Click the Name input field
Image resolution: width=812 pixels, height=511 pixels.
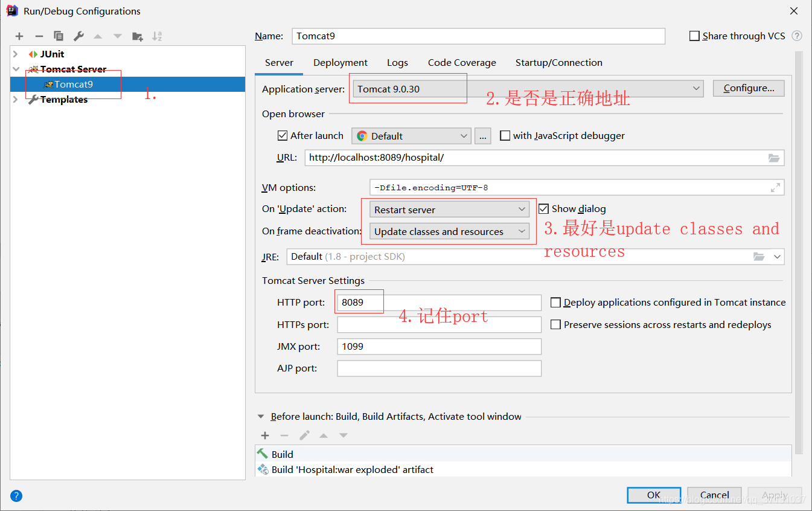[x=478, y=36]
